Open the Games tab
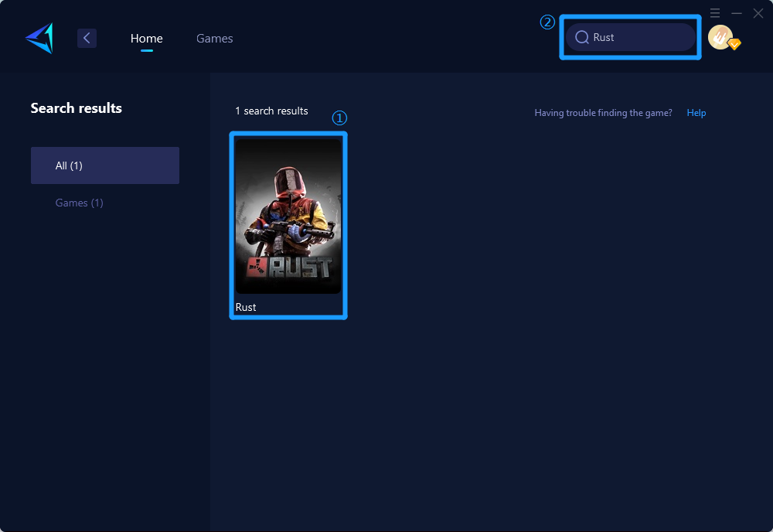 click(x=214, y=38)
